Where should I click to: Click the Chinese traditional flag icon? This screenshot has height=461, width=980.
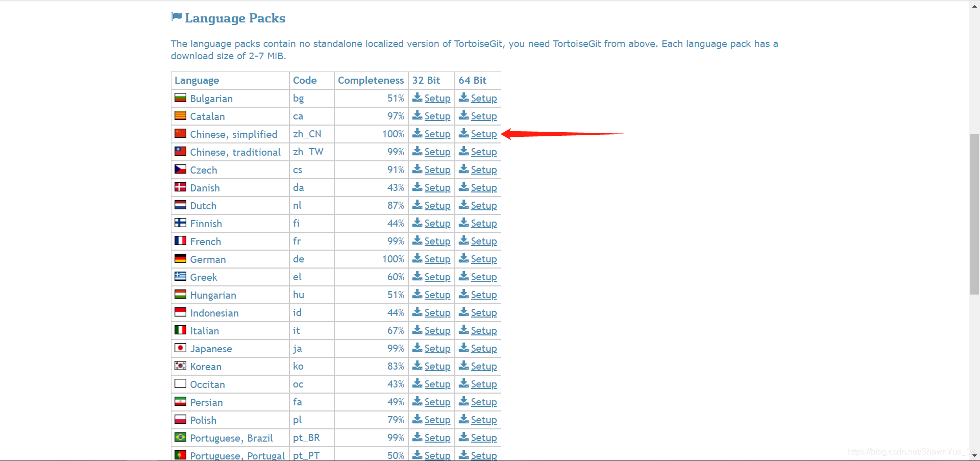coord(180,151)
